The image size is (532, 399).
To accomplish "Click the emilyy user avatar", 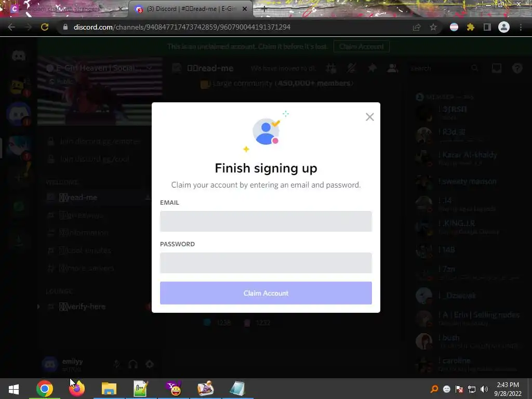I will coord(50,364).
